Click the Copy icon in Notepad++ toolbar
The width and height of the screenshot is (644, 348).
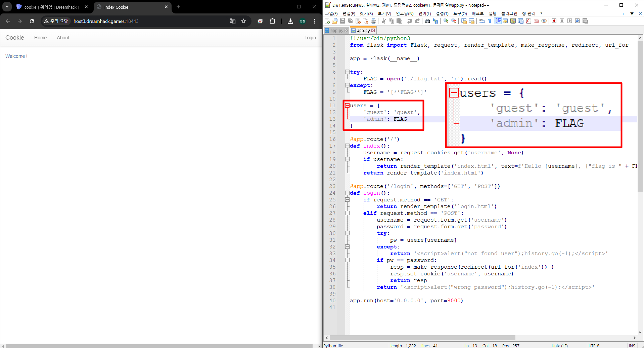pyautogui.click(x=392, y=21)
